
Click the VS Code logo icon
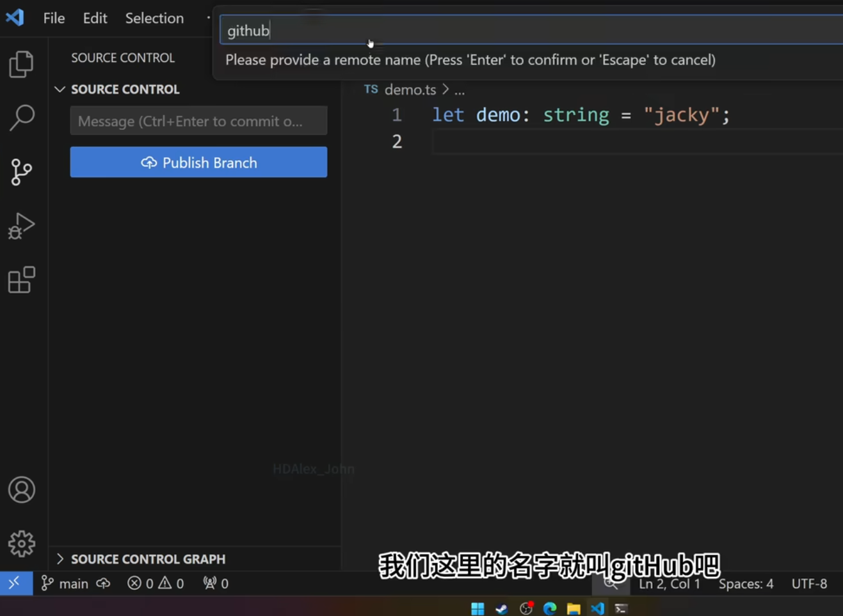(15, 17)
